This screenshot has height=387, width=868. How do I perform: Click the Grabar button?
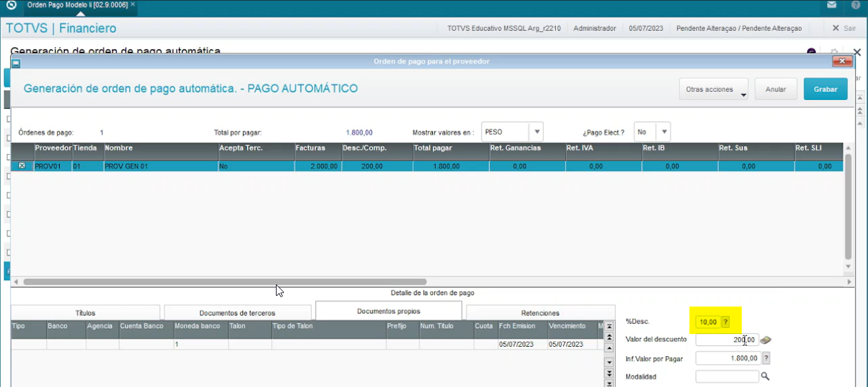click(x=825, y=89)
